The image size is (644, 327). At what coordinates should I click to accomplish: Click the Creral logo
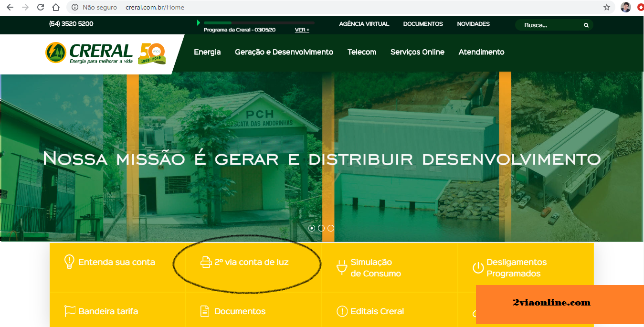(89, 53)
